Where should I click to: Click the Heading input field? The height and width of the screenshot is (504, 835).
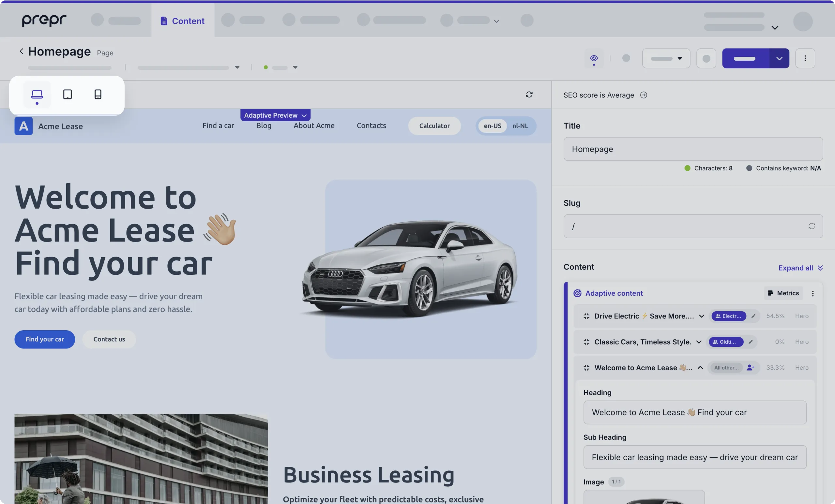(695, 412)
